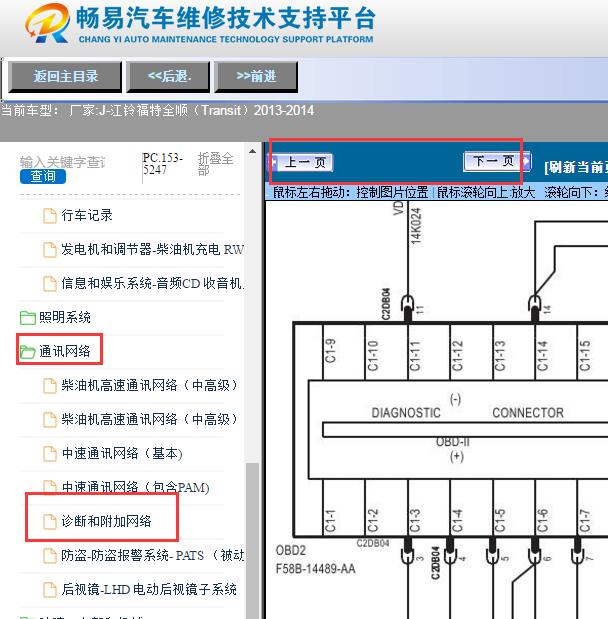608x619 pixels.
Task: Click the sidebar scrollbar up arrow
Action: (x=252, y=152)
